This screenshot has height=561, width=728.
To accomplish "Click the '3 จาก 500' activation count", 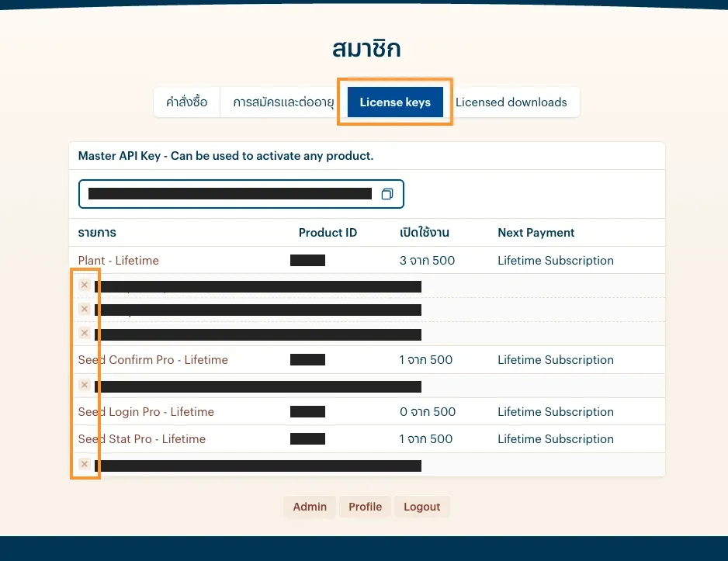I will [x=427, y=260].
